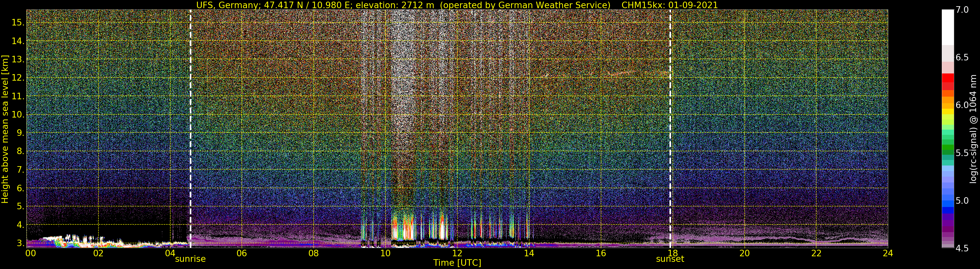Click the "20" time axis tick label
Viewport: 980px width, 269px height.
pos(744,253)
